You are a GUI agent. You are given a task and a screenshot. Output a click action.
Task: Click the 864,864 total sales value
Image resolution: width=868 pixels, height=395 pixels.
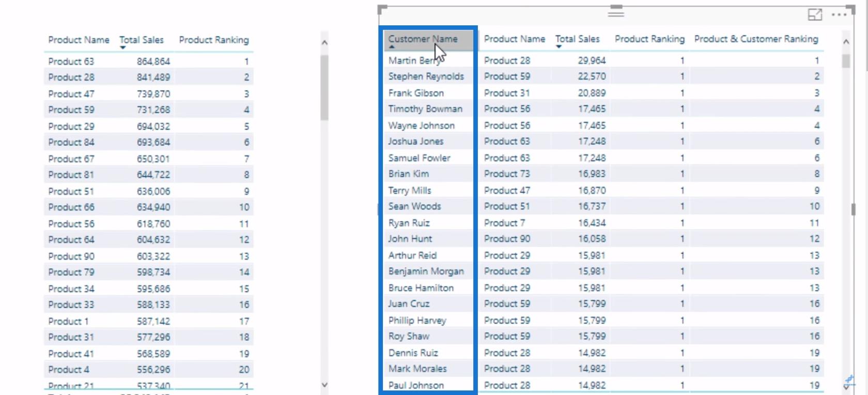click(153, 62)
